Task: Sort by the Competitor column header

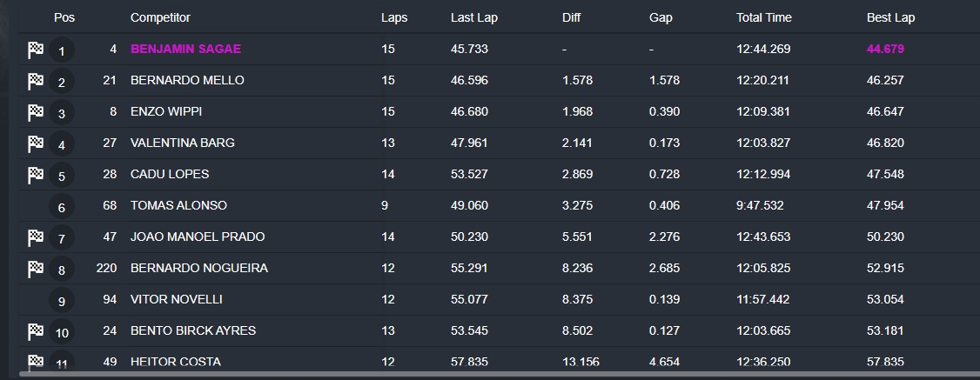Action: click(x=160, y=17)
